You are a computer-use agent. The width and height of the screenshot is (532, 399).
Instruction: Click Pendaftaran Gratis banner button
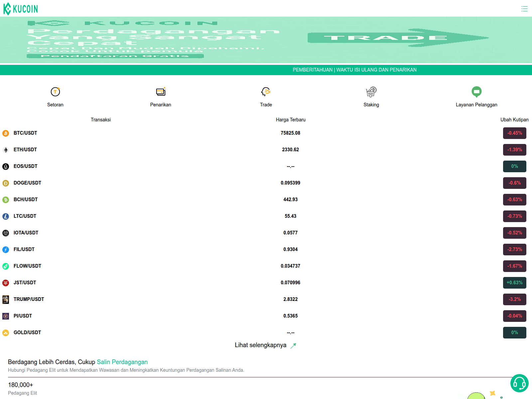[x=115, y=56]
